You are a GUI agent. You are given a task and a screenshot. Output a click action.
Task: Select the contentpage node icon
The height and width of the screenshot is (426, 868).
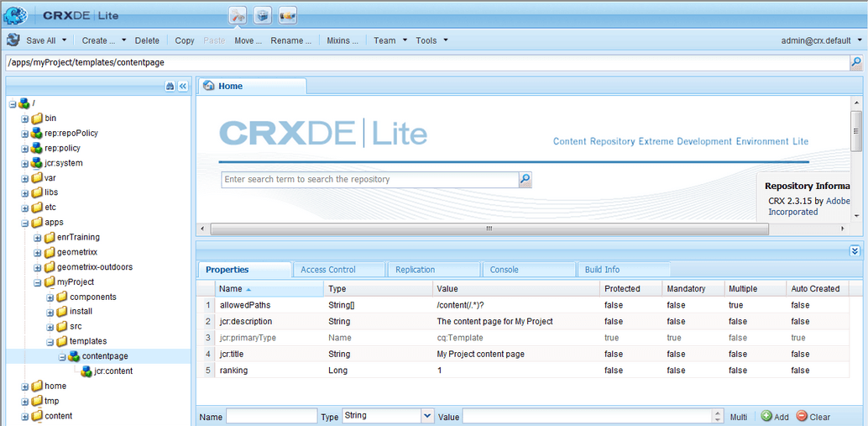click(74, 356)
